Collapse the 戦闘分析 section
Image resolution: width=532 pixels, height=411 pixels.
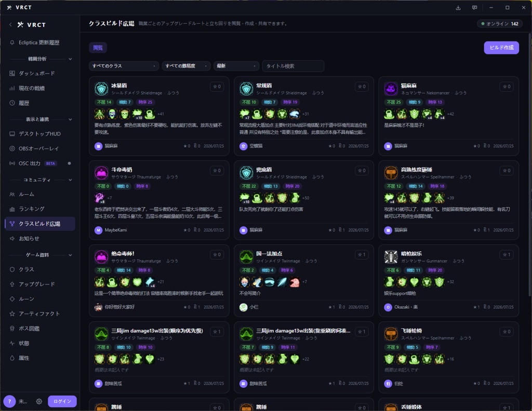70,59
